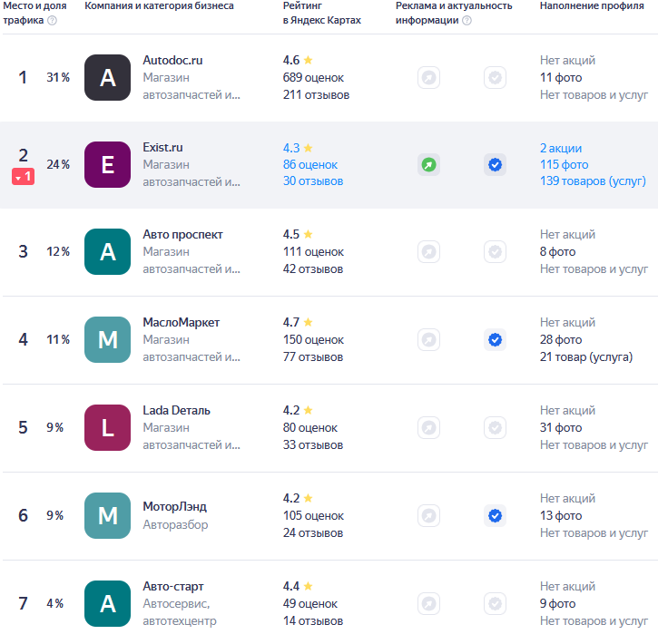Click the greyed advertising icon for Lada Деталь
The height and width of the screenshot is (644, 658).
coord(428,428)
